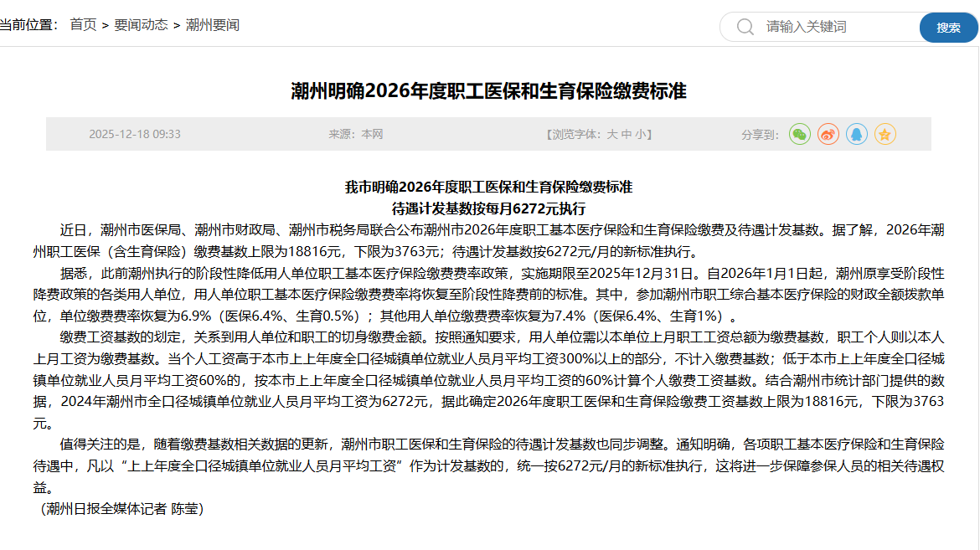Set browsing font size to 大
The image size is (980, 550).
(x=612, y=134)
